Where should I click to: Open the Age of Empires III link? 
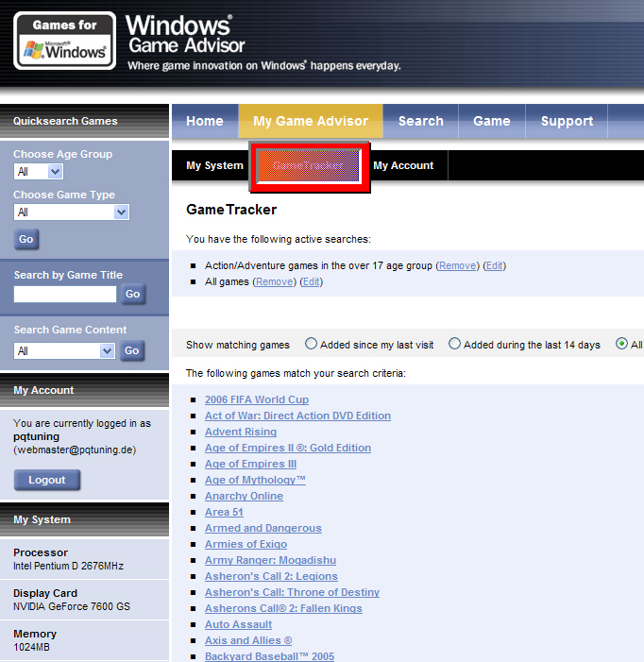point(250,464)
